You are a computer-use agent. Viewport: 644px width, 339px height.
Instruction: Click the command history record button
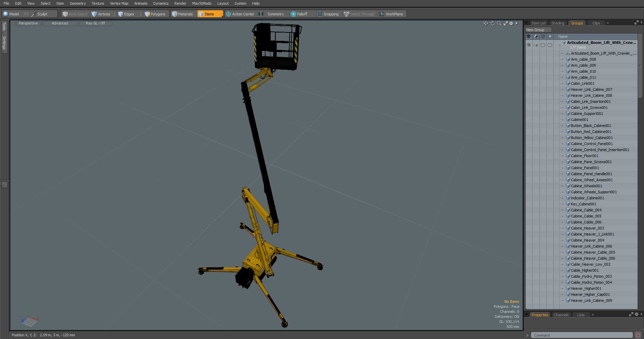[x=638, y=335]
